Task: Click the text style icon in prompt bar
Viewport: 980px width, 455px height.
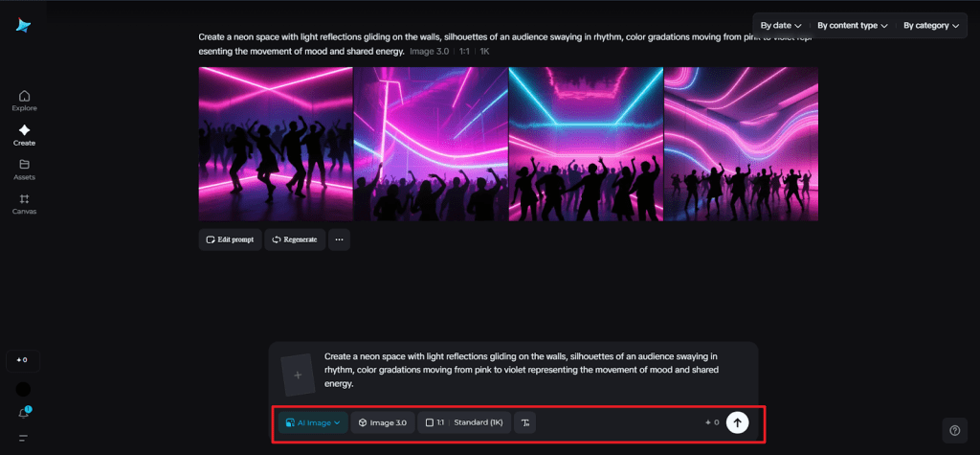Action: 524,422
